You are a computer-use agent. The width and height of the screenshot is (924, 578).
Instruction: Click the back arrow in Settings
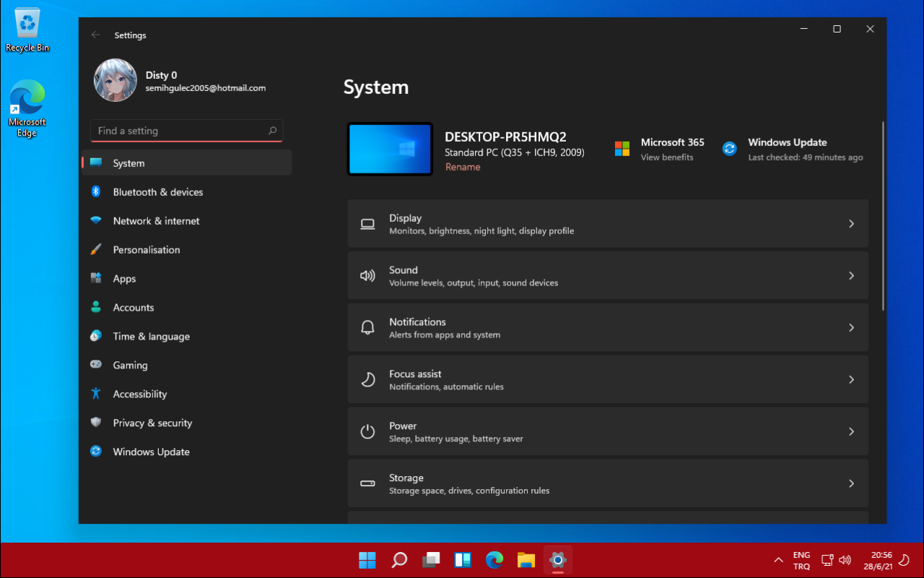pyautogui.click(x=96, y=35)
